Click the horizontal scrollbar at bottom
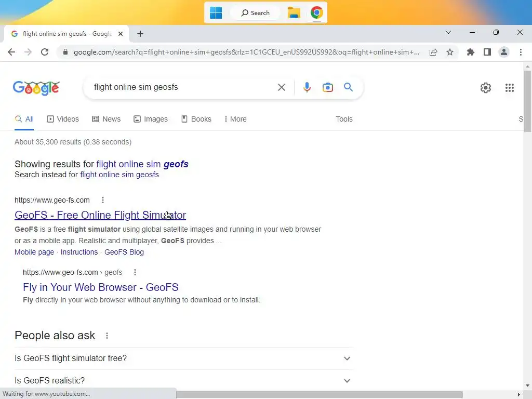Viewport: 532px width, 399px height. point(320,395)
